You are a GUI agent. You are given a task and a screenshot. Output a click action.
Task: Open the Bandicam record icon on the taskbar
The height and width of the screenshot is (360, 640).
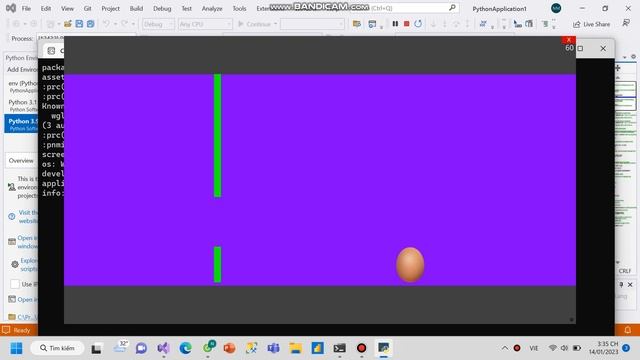point(362,348)
